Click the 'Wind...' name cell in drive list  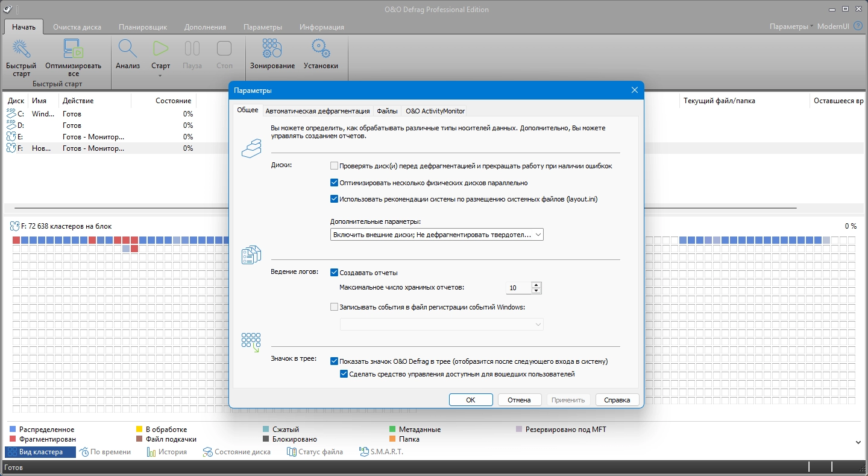click(43, 113)
